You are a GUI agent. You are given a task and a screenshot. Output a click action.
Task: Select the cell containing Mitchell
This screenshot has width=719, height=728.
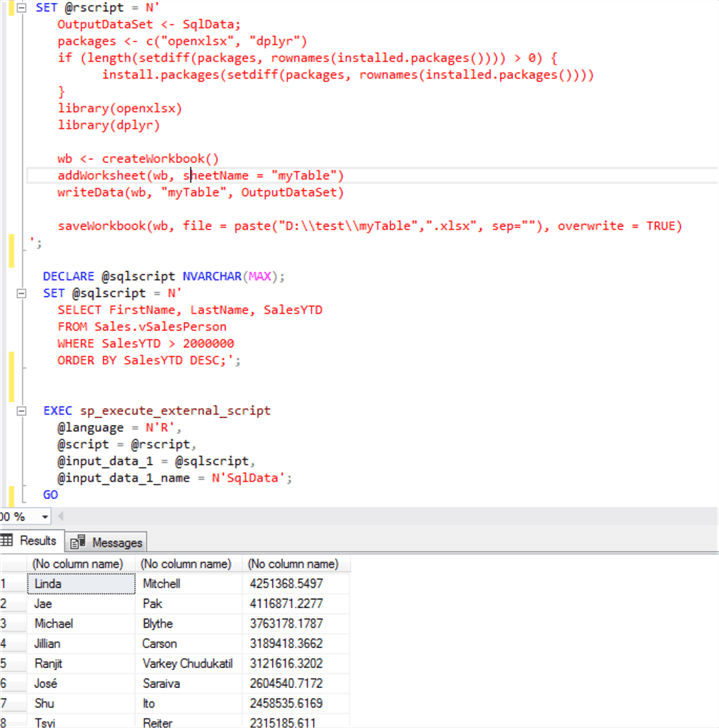(188, 584)
